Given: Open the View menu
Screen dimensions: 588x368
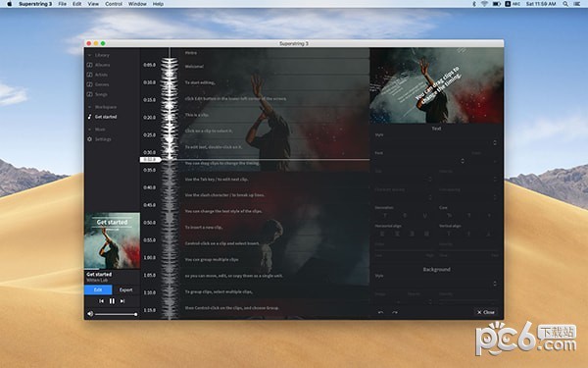Looking at the screenshot, I should (93, 4).
